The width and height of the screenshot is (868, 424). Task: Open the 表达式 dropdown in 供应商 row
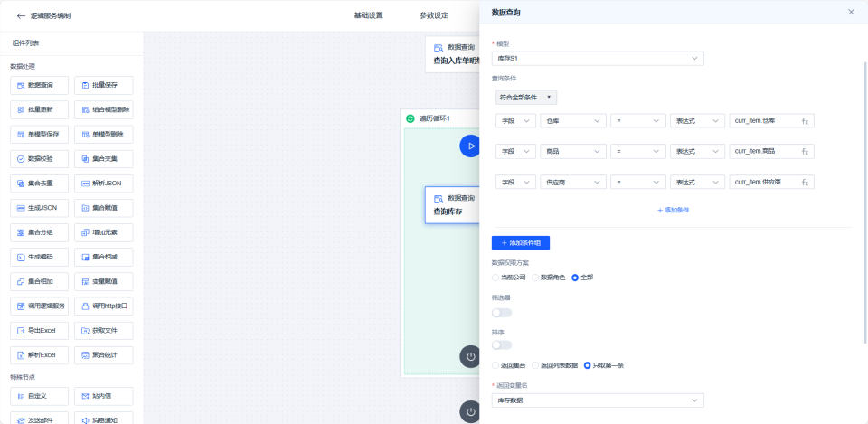tap(697, 182)
